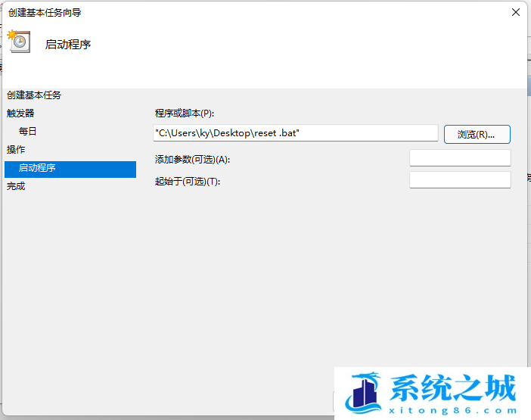
Task: Click the Task Scheduler clock wizard icon
Action: [19, 42]
